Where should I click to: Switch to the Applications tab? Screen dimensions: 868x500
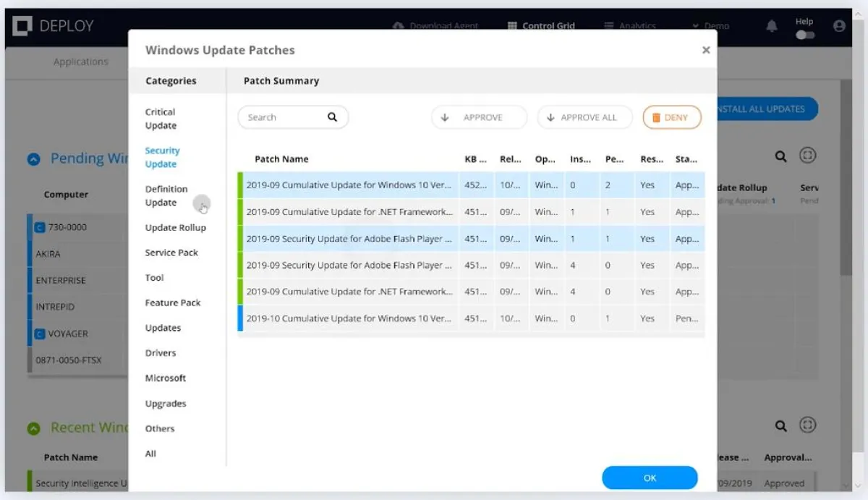click(80, 62)
